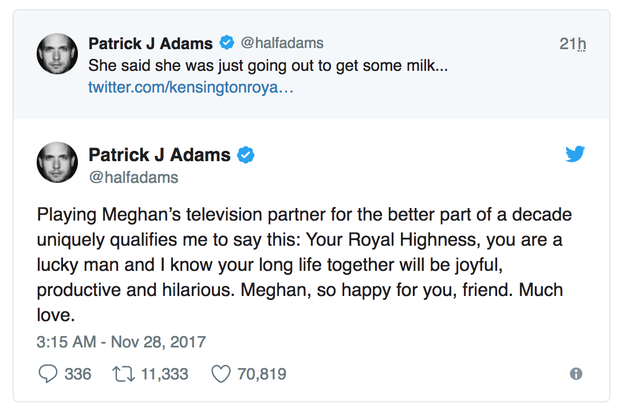This screenshot has width=630, height=416.
Task: Click the @halfadams handle in the main tweet
Action: pyautogui.click(x=133, y=177)
